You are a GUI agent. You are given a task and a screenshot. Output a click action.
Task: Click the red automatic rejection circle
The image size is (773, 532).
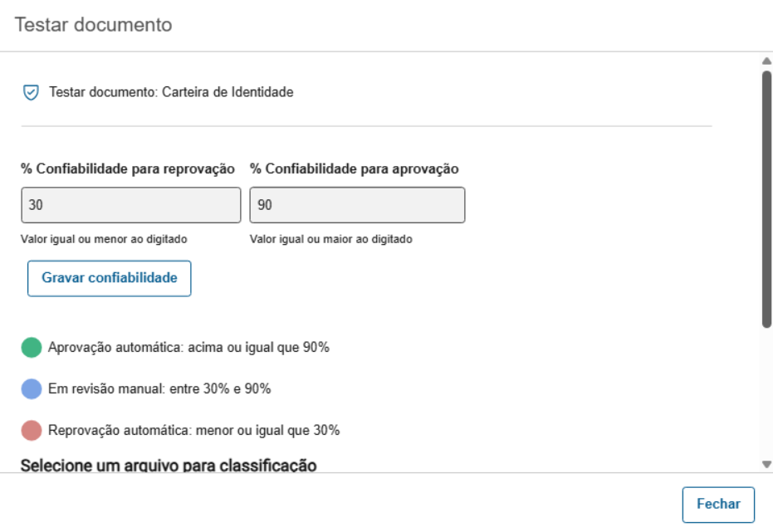click(32, 430)
